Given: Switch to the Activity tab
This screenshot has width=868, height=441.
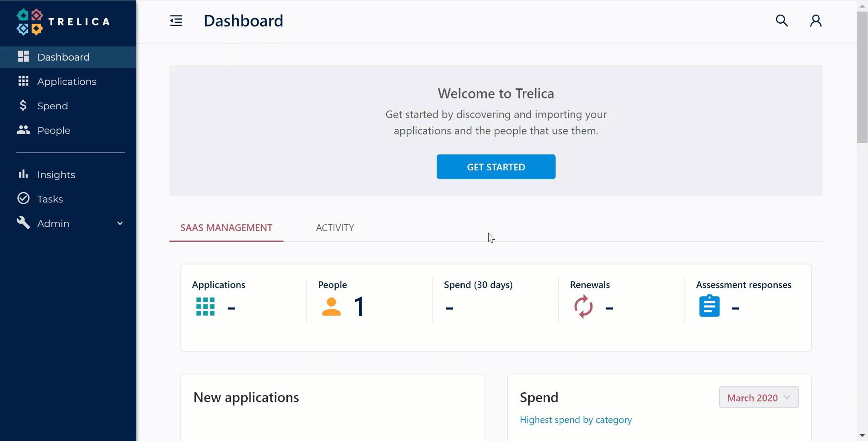Looking at the screenshot, I should [335, 228].
